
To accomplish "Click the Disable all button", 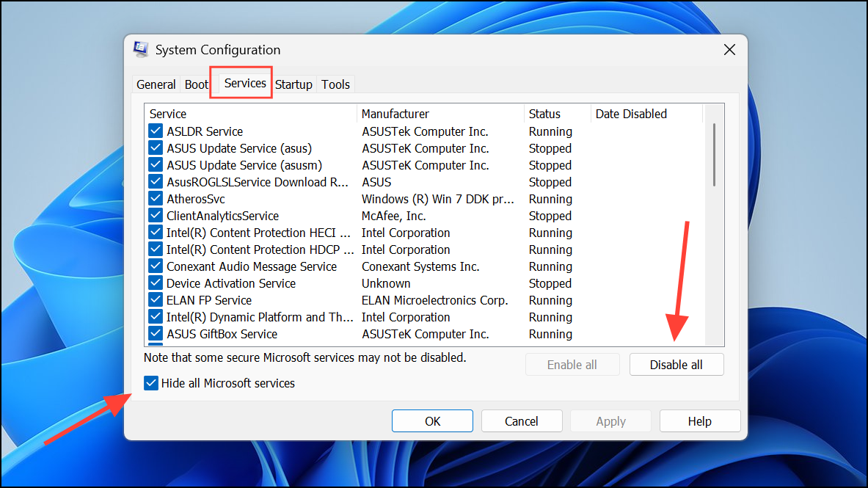I will pyautogui.click(x=676, y=365).
